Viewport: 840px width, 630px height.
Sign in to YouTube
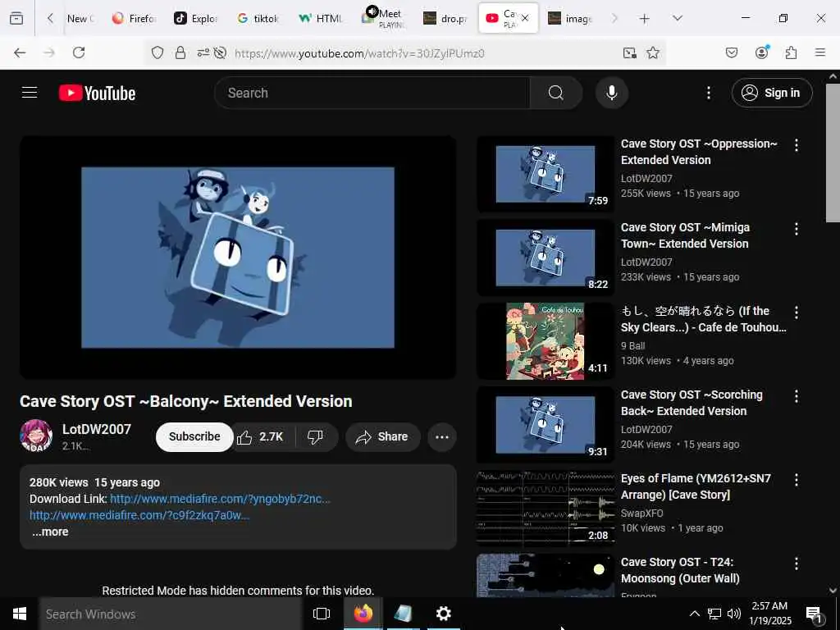(771, 93)
